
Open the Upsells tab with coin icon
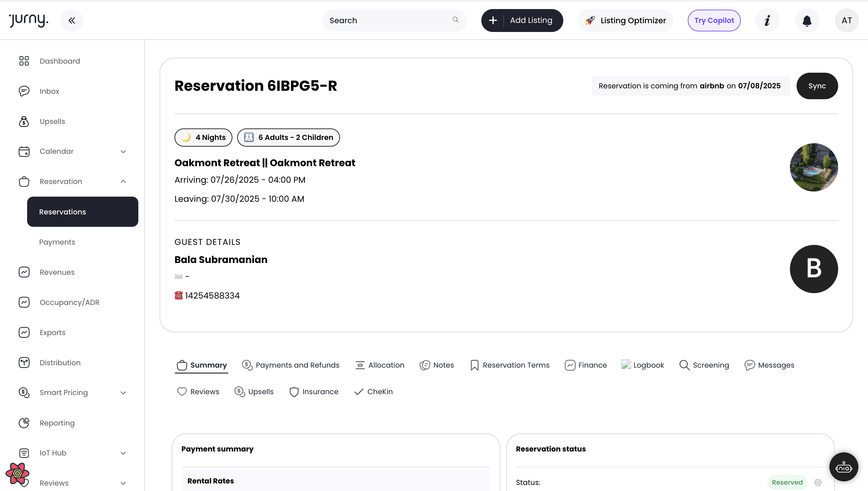click(254, 391)
